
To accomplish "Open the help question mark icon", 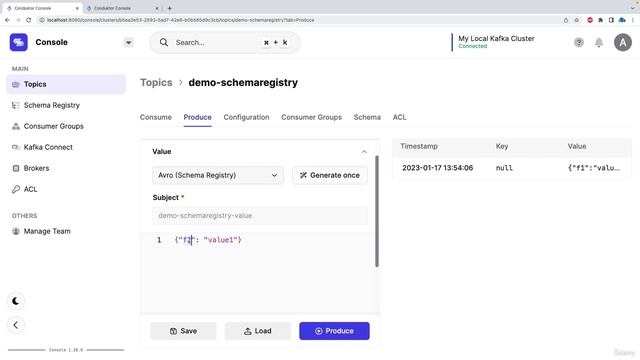I will click(579, 42).
